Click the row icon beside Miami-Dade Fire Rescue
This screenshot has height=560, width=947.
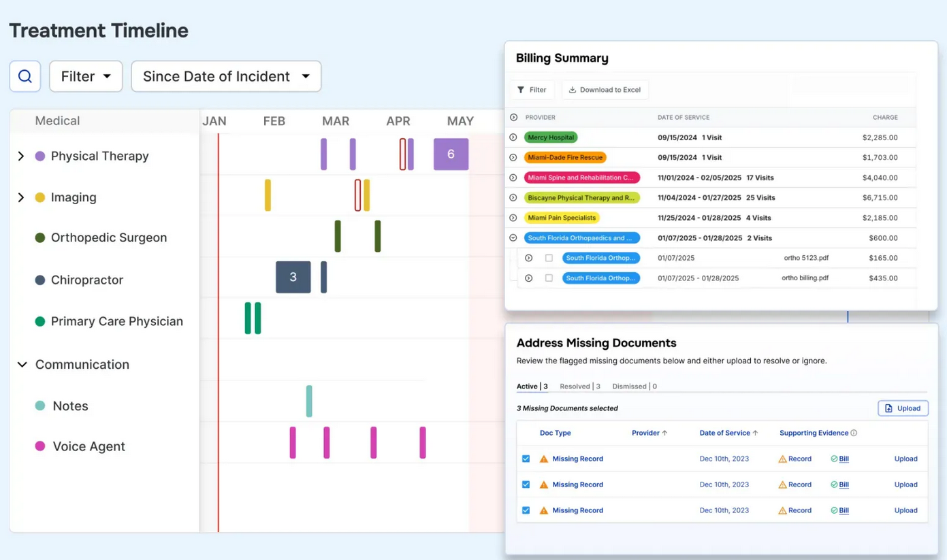[513, 157]
